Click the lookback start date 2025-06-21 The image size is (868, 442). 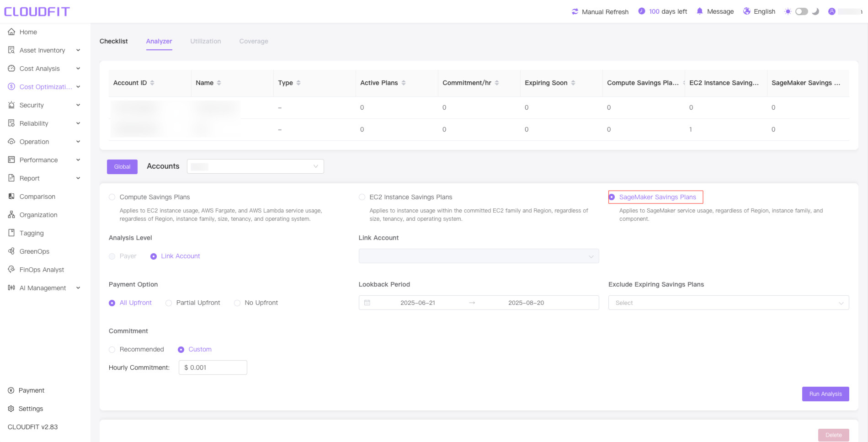coord(418,303)
